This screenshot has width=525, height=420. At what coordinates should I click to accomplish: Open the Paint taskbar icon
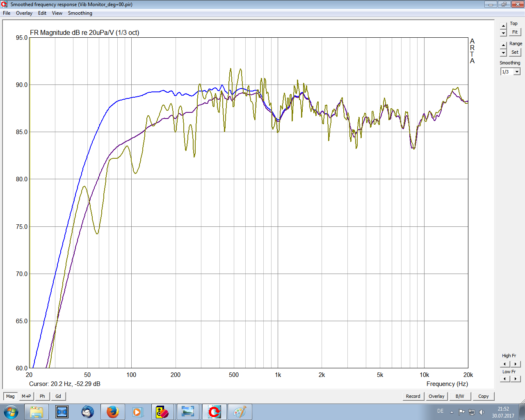click(x=240, y=412)
